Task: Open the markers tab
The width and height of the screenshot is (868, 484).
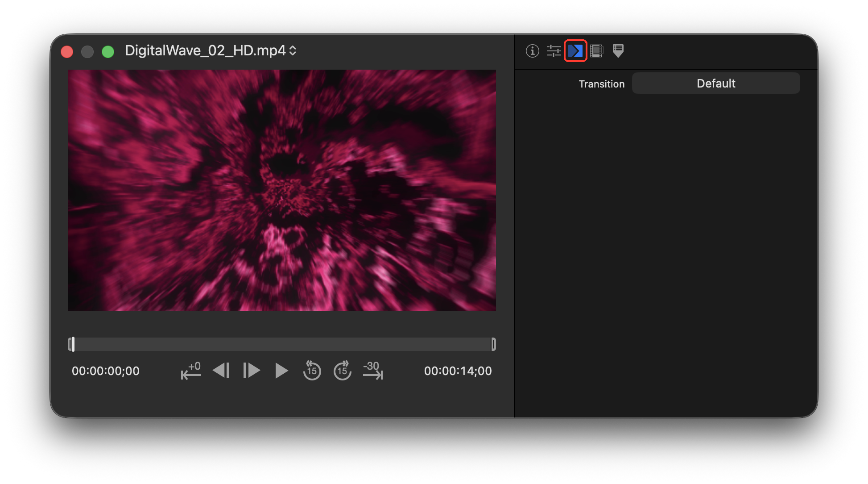Action: tap(618, 51)
